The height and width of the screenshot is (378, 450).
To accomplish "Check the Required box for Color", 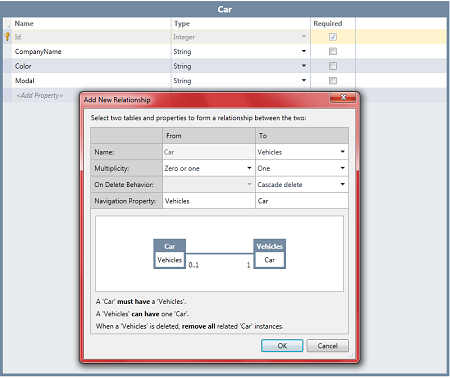I will pyautogui.click(x=333, y=66).
